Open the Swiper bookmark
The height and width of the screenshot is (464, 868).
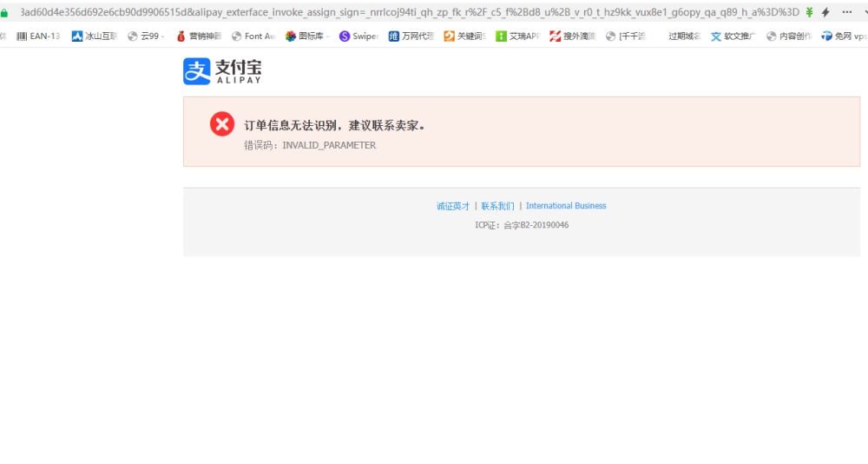359,36
